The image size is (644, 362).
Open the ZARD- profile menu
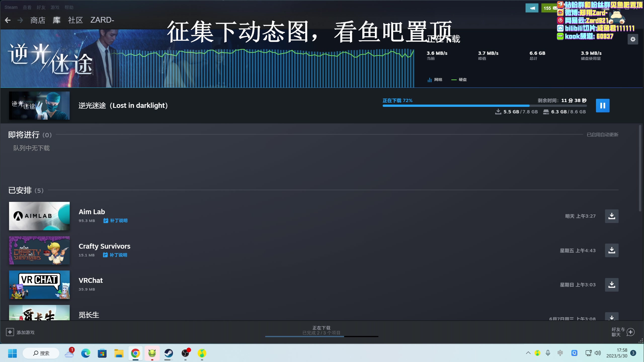102,20
